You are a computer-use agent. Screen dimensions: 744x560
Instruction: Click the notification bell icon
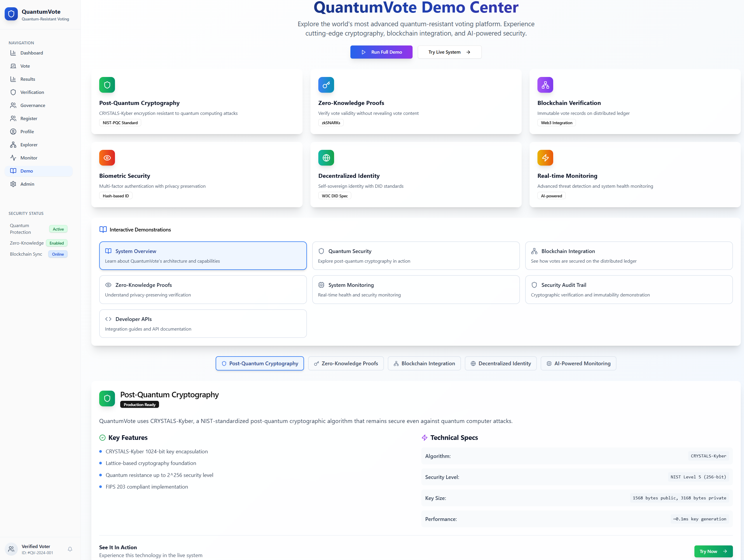pos(70,549)
